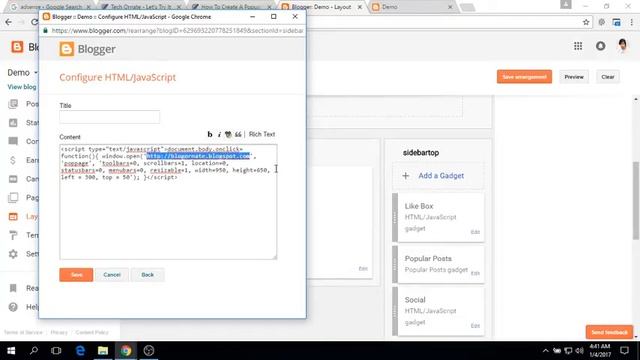
Task: Click the popup window address bar
Action: [x=177, y=31]
